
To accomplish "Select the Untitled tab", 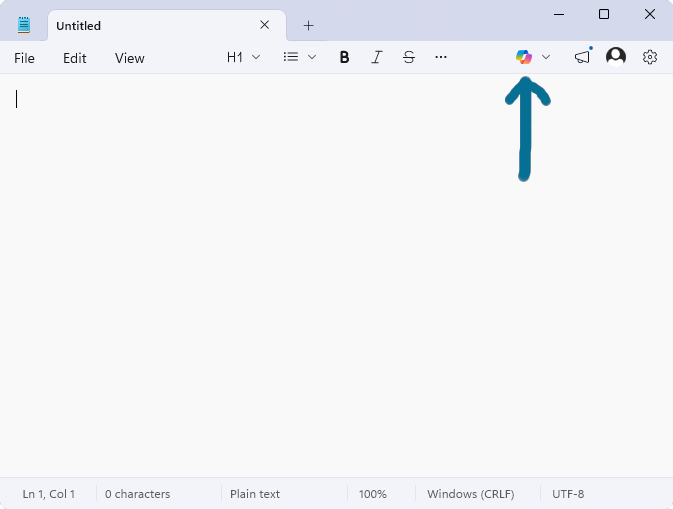I will tap(167, 26).
